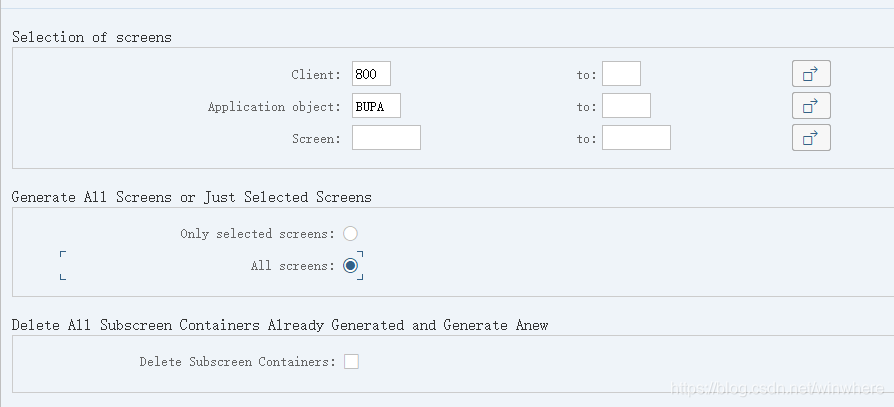The height and width of the screenshot is (407, 894).
Task: Open multiple selection for Application object
Action: [x=811, y=106]
